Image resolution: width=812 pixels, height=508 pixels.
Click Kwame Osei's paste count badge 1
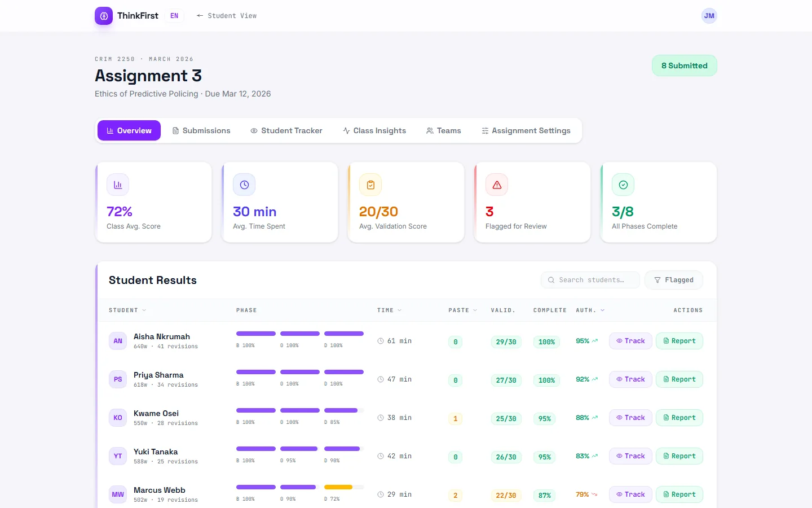point(456,419)
